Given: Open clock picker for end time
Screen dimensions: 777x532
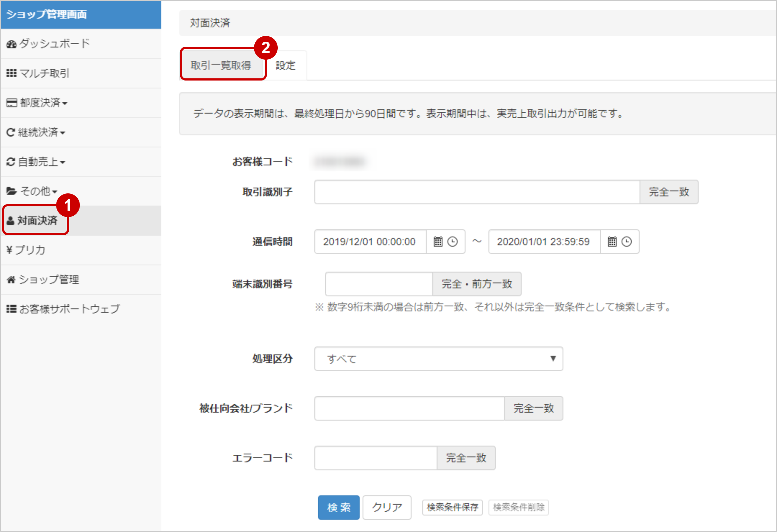Looking at the screenshot, I should [x=627, y=242].
